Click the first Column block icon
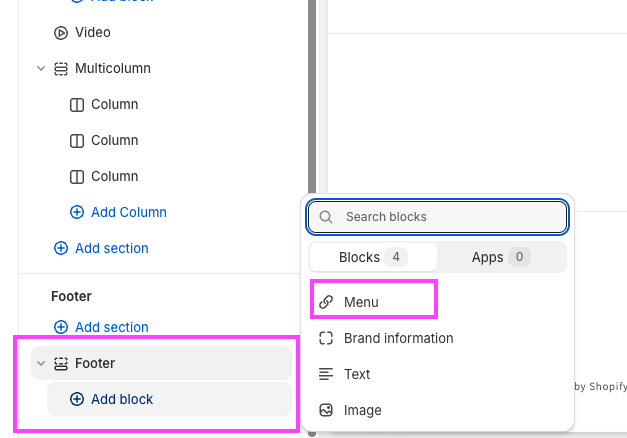Viewport: 627px width, 438px height. pos(77,105)
